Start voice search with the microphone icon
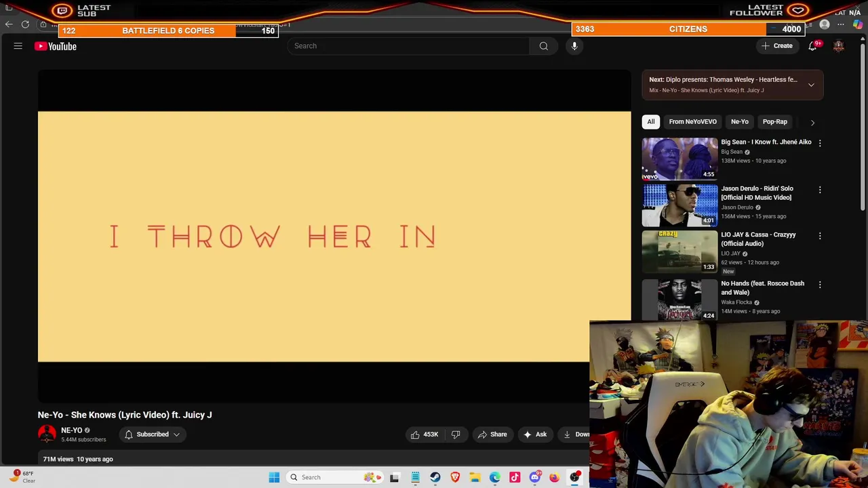 574,46
